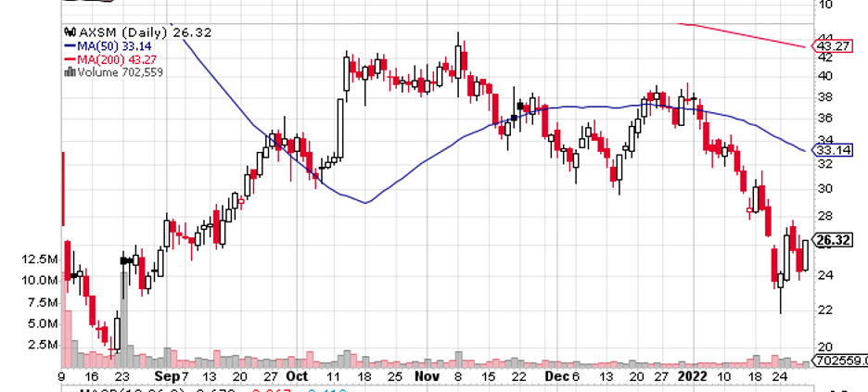Click the 2022 label on date axis

(x=690, y=377)
